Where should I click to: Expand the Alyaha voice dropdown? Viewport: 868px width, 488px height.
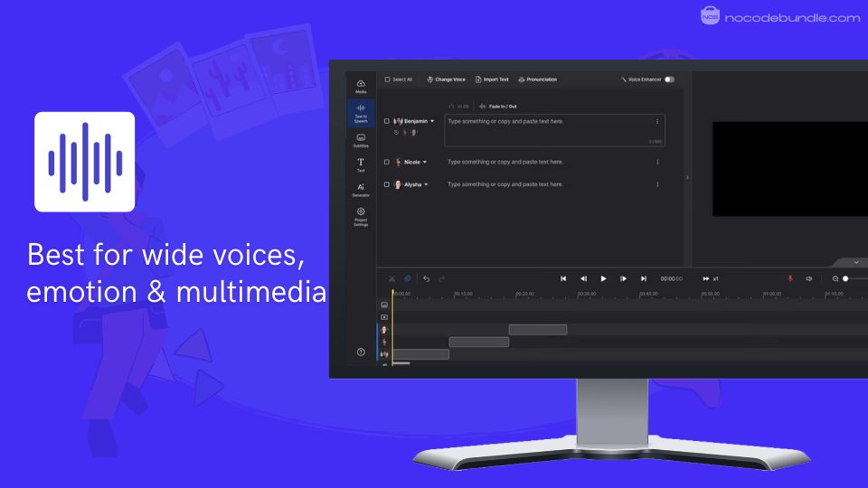point(426,184)
